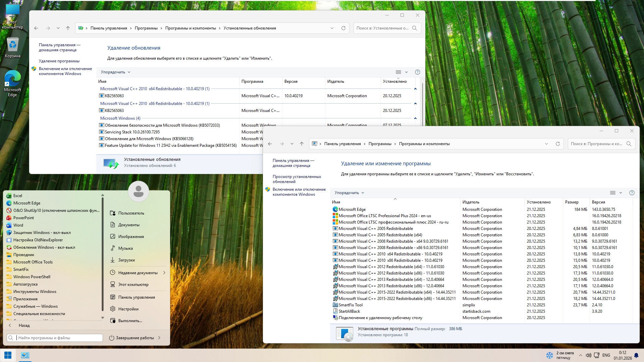This screenshot has width=644, height=362.
Task: Click the user avatar in Start menu
Action: tap(138, 191)
